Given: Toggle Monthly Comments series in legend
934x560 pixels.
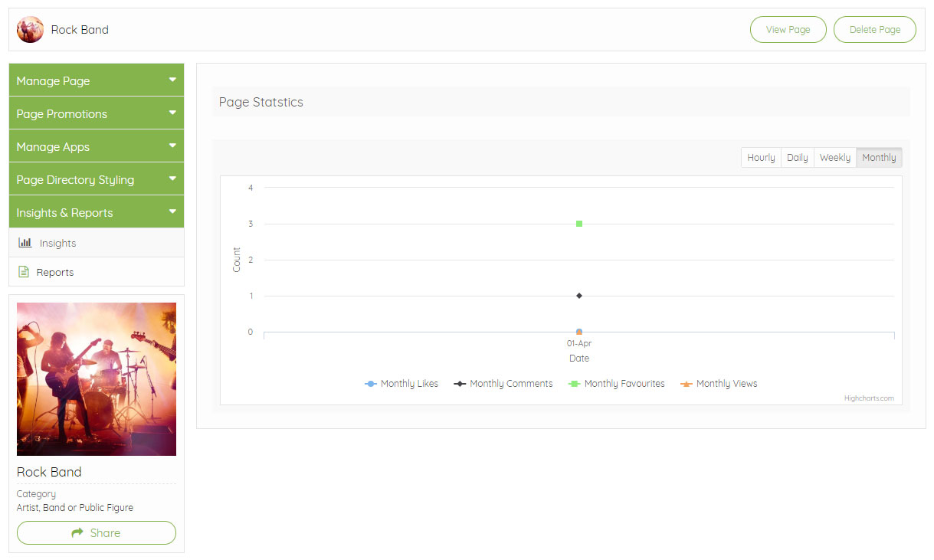Looking at the screenshot, I should (x=511, y=384).
